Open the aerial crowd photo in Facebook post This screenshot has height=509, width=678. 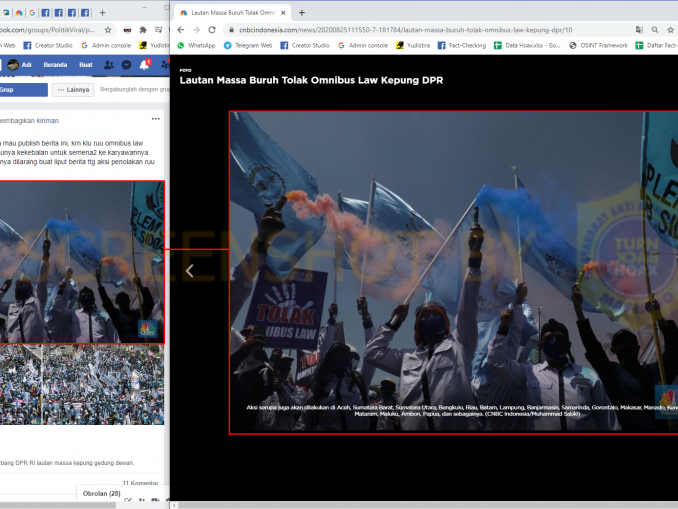click(82, 384)
